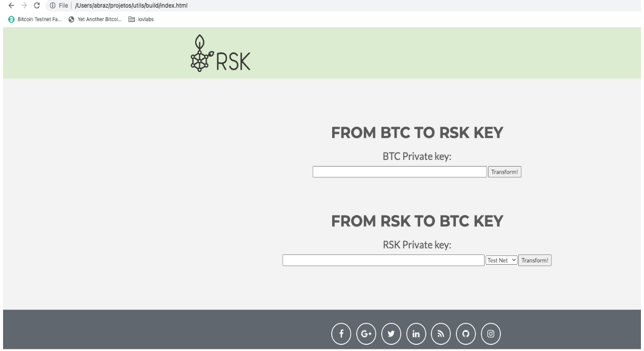
Task: Focus the BTC Private key input
Action: tap(400, 172)
